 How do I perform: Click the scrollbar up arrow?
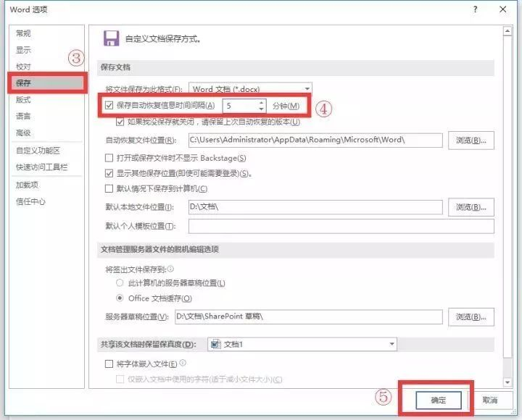[x=507, y=31]
